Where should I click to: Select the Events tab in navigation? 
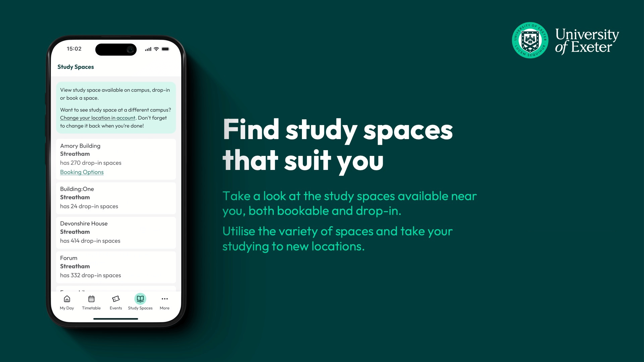(x=116, y=302)
